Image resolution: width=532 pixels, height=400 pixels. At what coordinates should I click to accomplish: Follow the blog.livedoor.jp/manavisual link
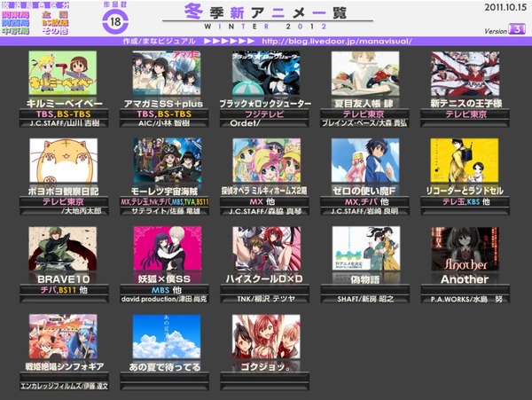(x=337, y=42)
